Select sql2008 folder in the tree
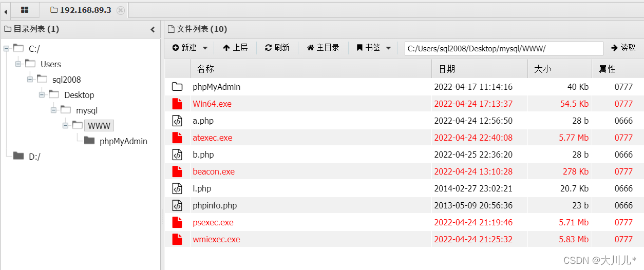The height and width of the screenshot is (270, 644). click(x=67, y=80)
